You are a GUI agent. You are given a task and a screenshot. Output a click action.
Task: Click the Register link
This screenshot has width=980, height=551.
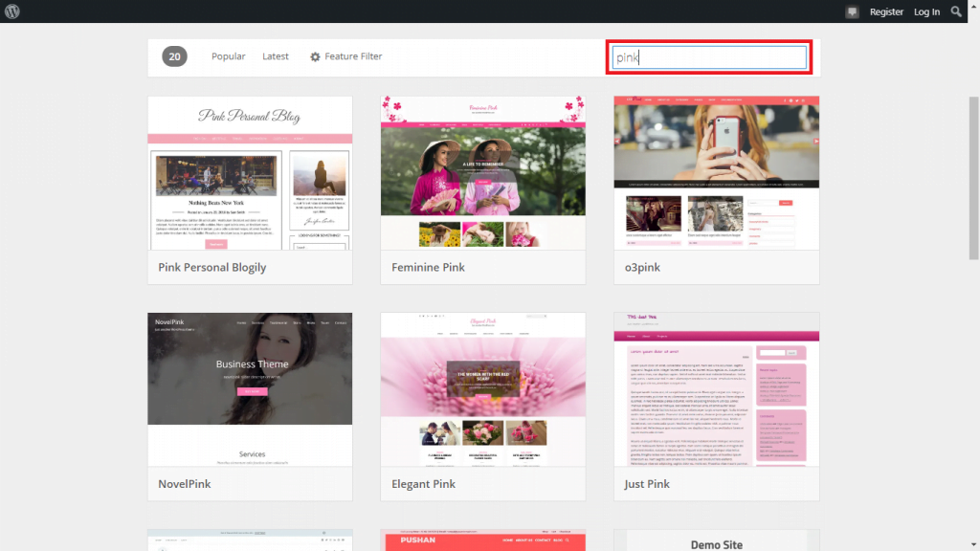point(886,11)
